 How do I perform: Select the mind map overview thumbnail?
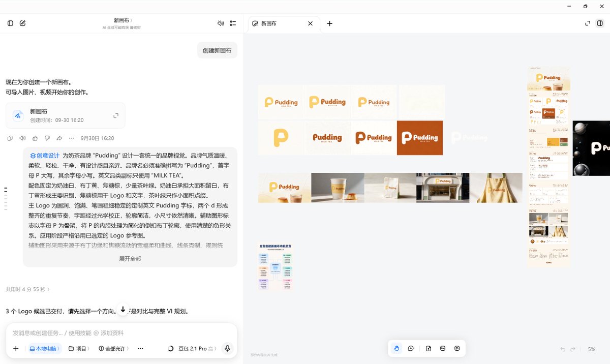click(276, 267)
